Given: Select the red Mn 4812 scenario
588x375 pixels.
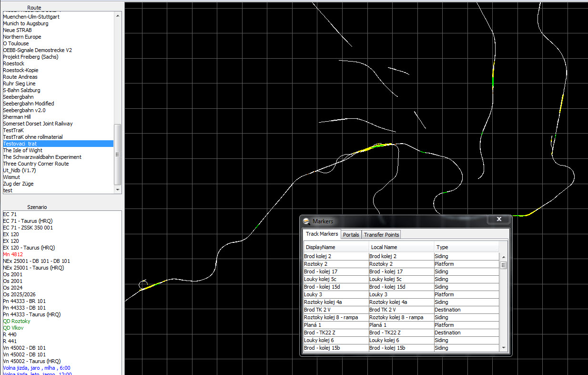Looking at the screenshot, I should pyautogui.click(x=13, y=254).
